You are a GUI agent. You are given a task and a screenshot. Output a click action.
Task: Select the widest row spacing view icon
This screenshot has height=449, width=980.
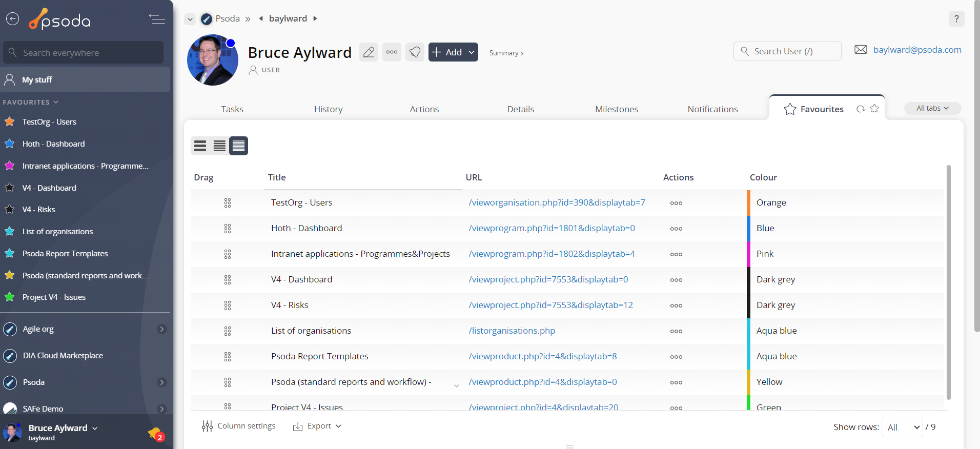[200, 146]
